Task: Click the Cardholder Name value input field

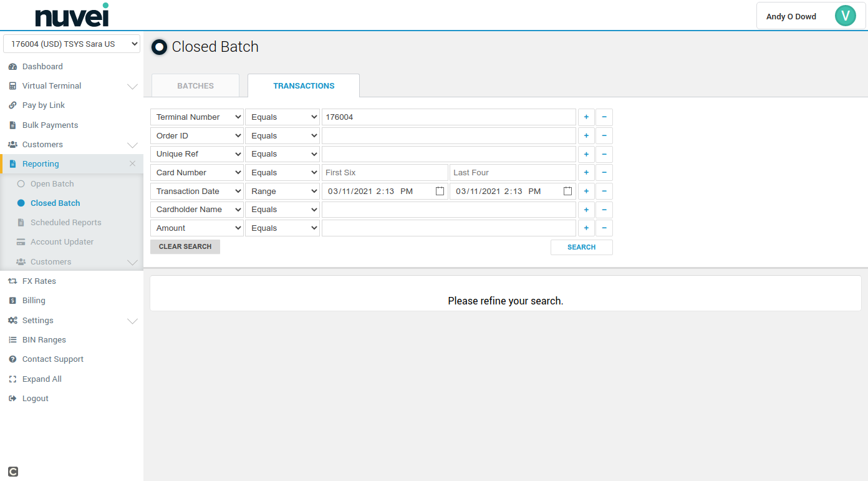Action: (448, 210)
